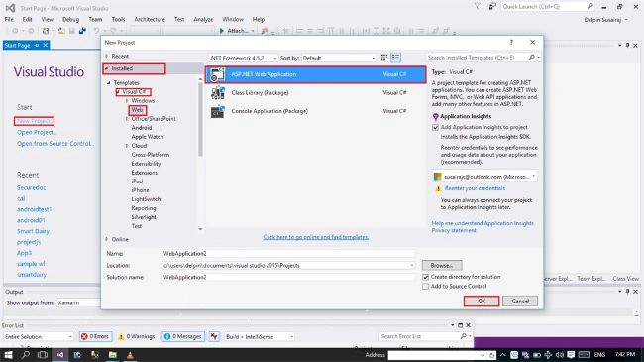644x362 pixels.
Task: Toggle Add Application Insights to project checkbox
Action: (435, 128)
